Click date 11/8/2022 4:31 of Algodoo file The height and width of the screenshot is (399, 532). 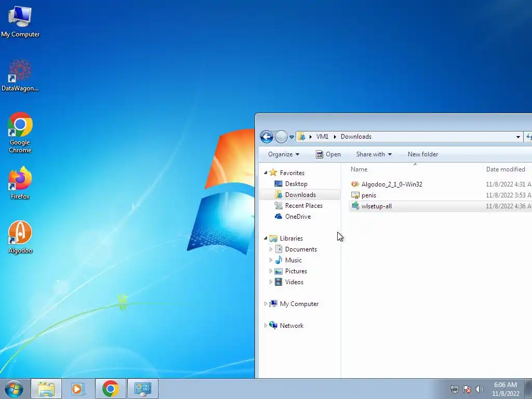pos(508,184)
